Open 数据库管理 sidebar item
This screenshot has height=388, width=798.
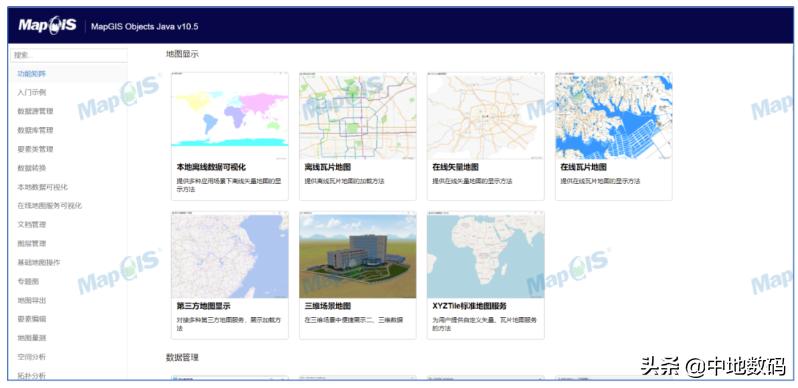[35, 130]
